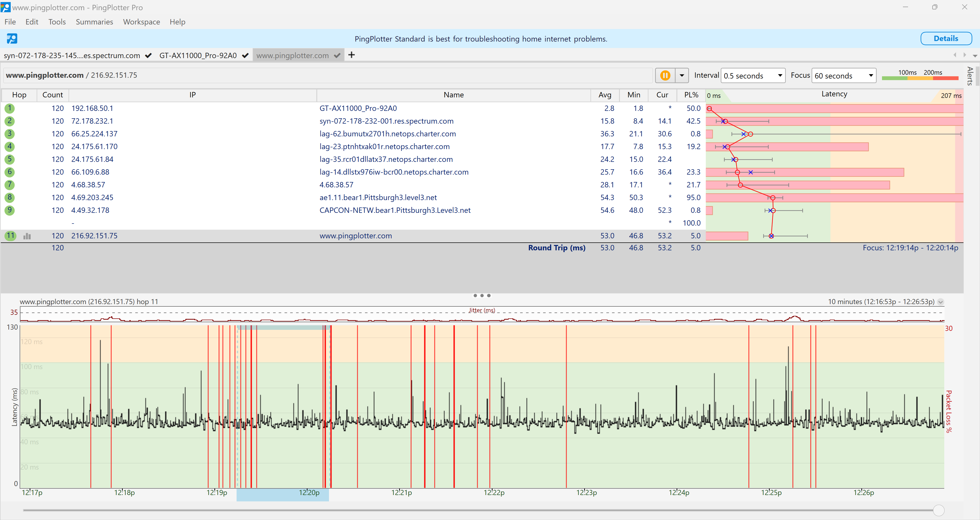The image size is (980, 520).
Task: Open the vertical Alerts side panel
Action: tap(970, 76)
